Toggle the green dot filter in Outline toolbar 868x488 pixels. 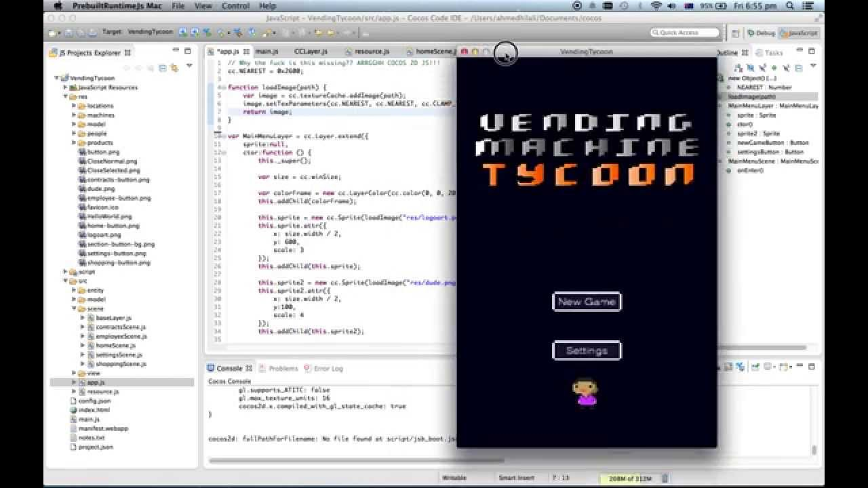(772, 67)
